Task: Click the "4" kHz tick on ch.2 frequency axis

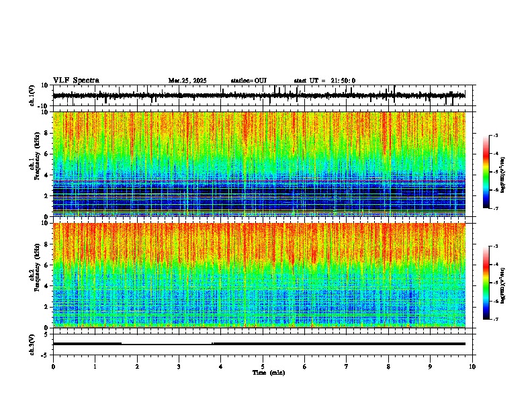Action: [x=47, y=286]
